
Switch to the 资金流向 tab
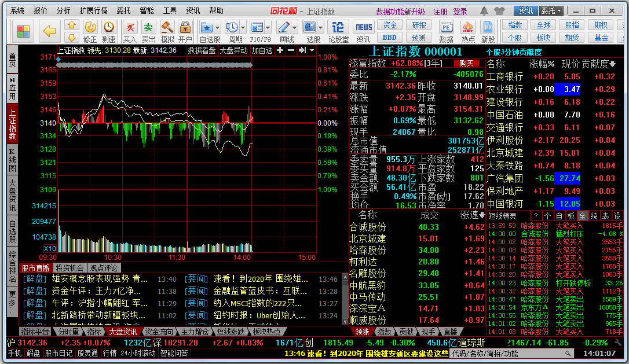pos(159,332)
